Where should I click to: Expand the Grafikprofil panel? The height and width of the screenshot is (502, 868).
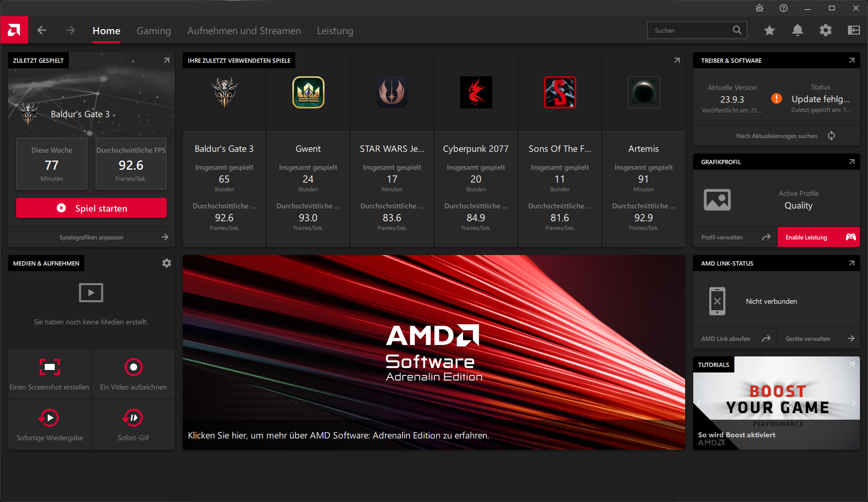(x=851, y=162)
